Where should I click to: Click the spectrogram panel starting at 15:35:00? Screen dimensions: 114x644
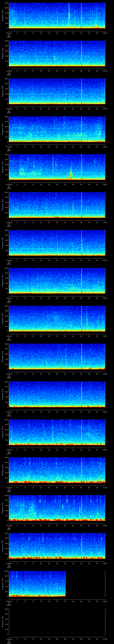coord(57,432)
